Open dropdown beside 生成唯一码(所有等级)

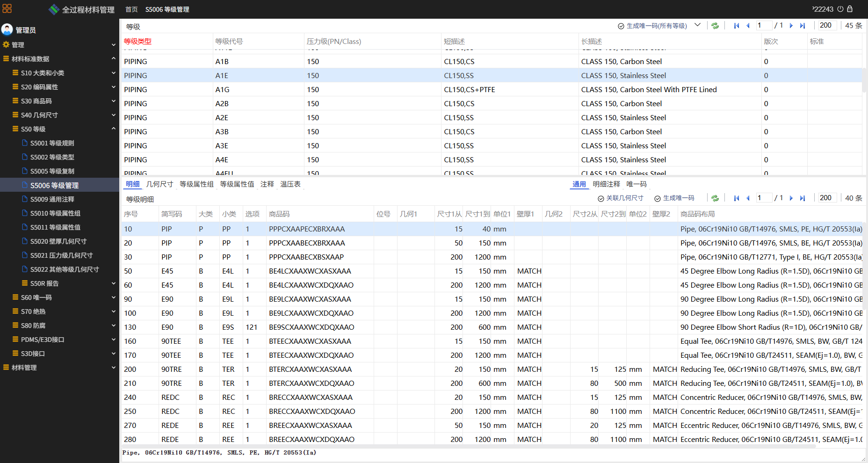coord(697,25)
